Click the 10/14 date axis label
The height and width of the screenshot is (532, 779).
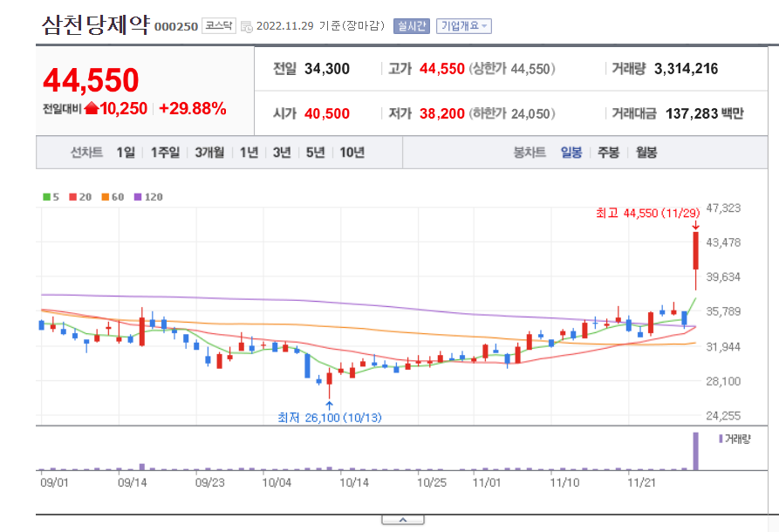click(353, 482)
